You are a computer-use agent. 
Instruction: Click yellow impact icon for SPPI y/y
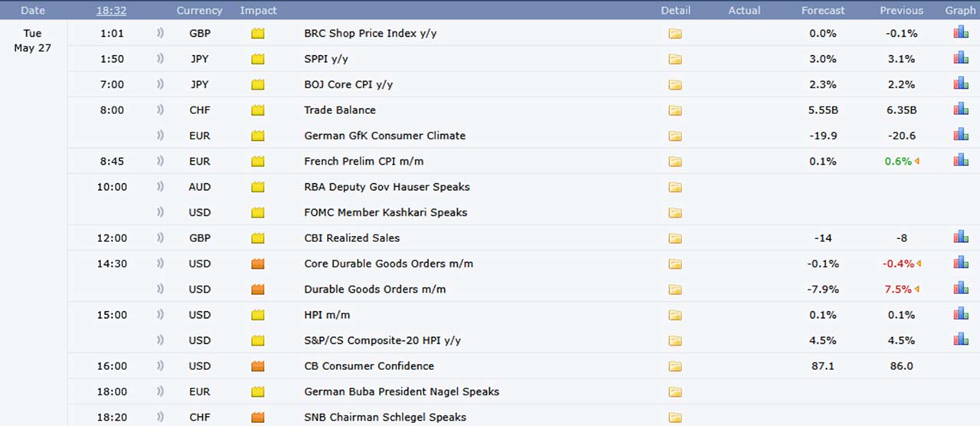(257, 59)
